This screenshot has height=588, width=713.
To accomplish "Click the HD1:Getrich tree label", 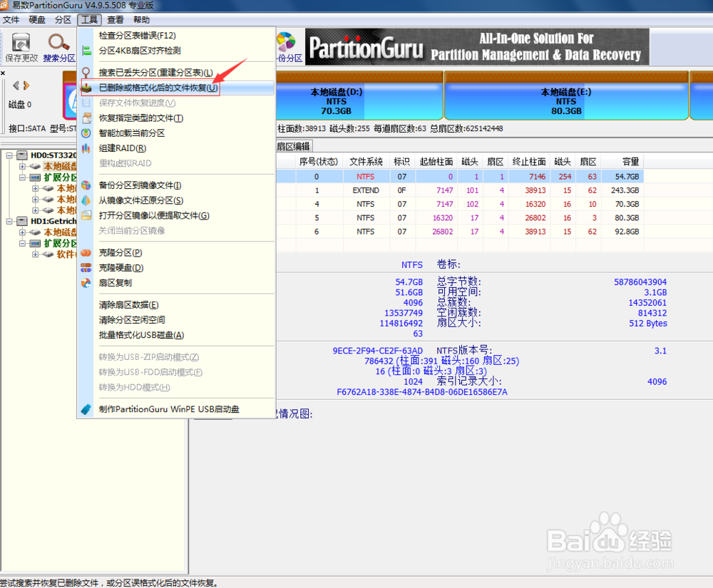I will tap(53, 221).
